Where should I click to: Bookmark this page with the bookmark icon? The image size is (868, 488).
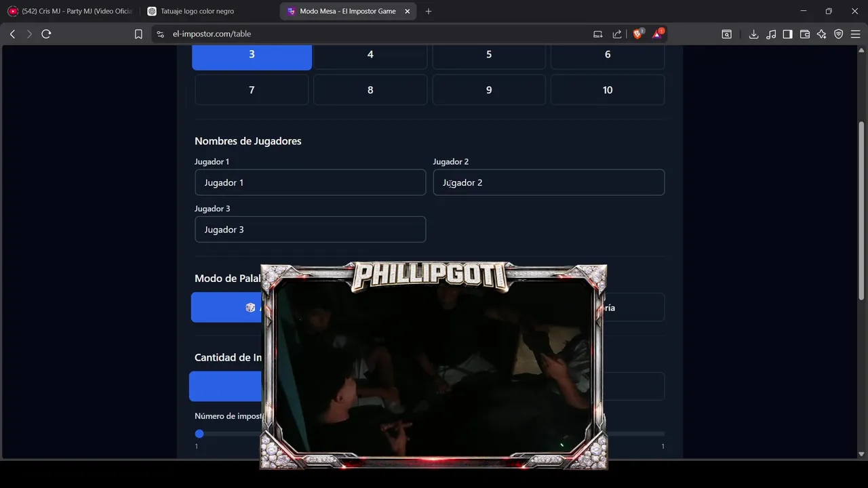pyautogui.click(x=138, y=34)
